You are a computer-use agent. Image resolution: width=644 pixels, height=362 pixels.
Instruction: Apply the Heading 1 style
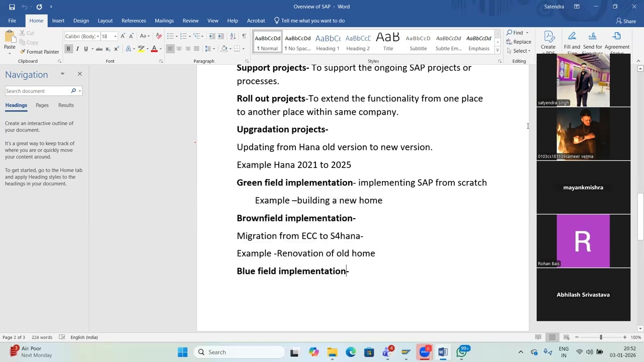328,43
